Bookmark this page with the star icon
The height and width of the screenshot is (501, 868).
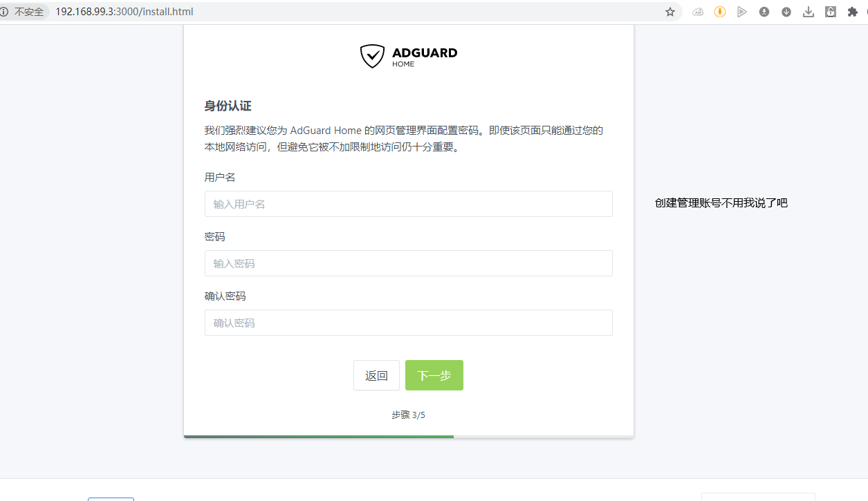(670, 12)
